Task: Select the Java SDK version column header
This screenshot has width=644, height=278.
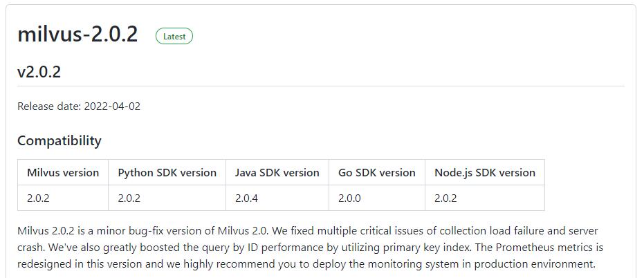Action: coord(277,173)
